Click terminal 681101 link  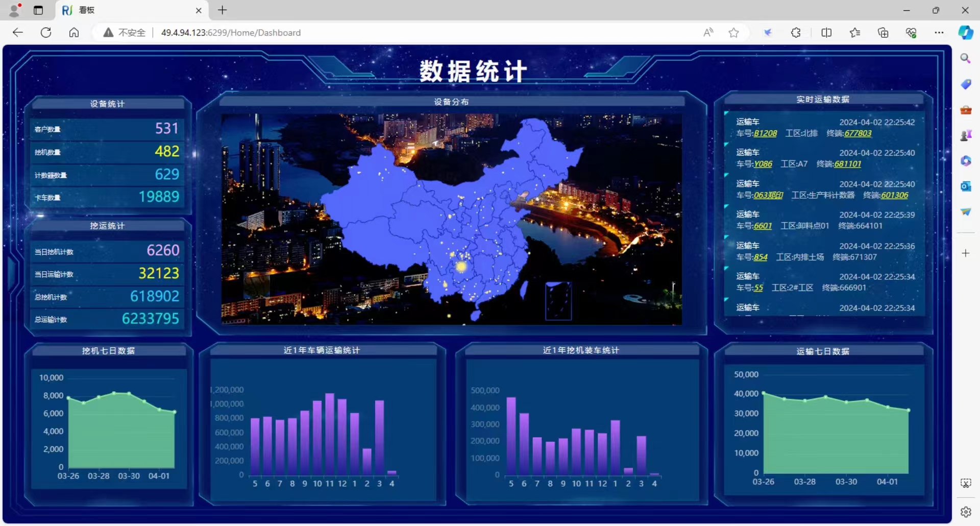847,164
